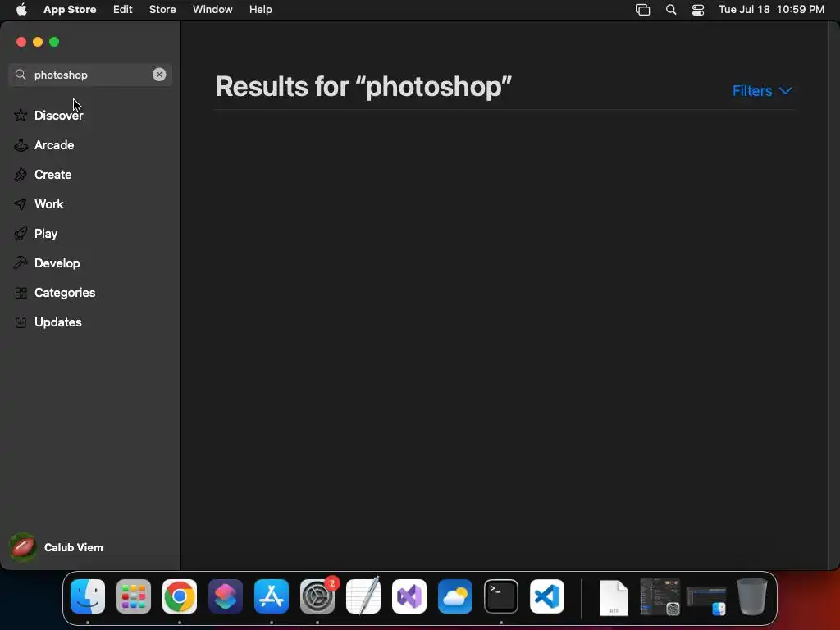Open the Discover section
The width and height of the screenshot is (840, 630).
pyautogui.click(x=90, y=115)
